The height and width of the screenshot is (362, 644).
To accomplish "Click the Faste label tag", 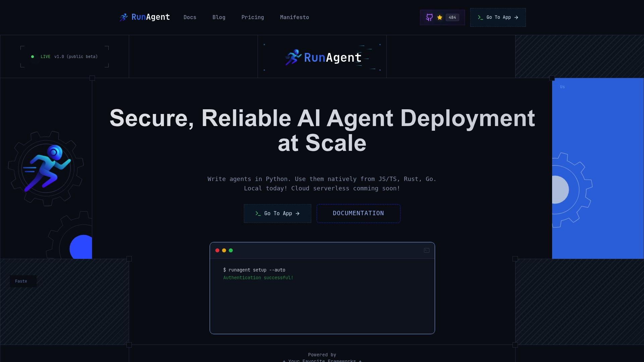I will click(23, 281).
